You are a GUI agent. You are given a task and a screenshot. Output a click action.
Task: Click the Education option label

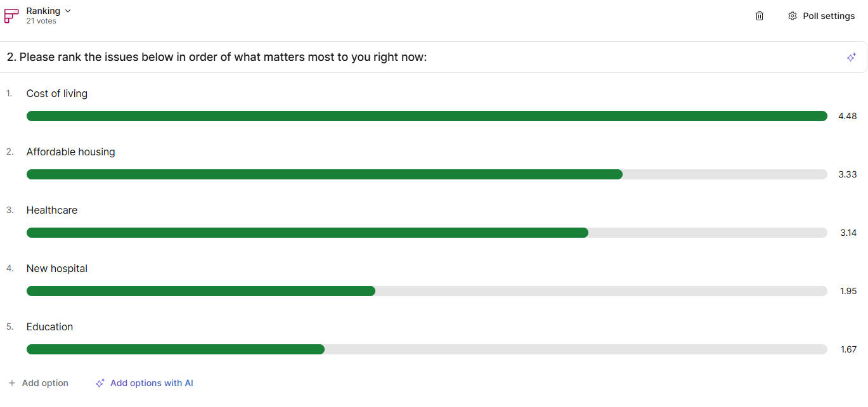[49, 326]
